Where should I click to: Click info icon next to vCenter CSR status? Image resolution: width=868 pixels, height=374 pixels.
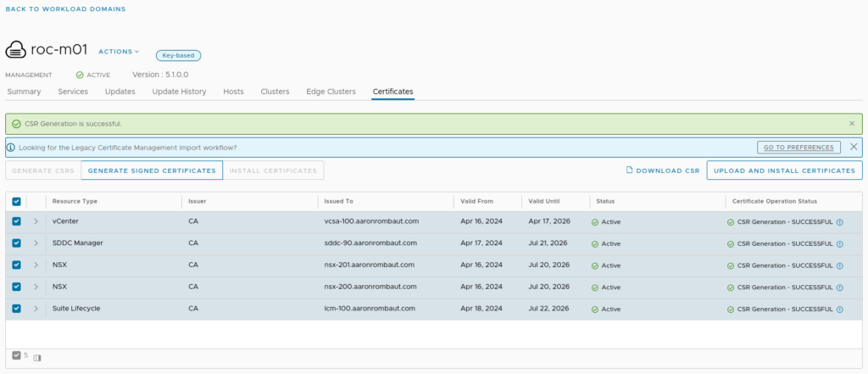840,222
